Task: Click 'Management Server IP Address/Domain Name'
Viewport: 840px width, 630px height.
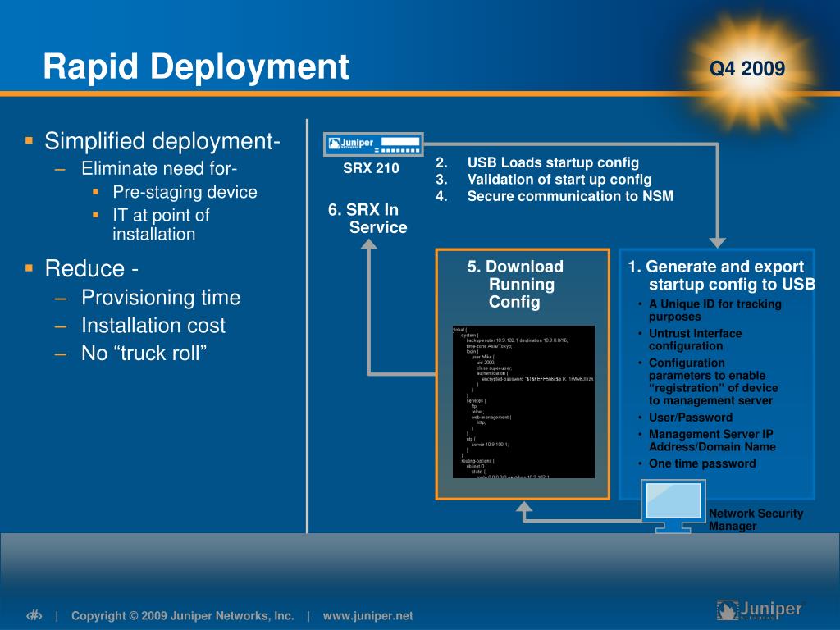Action: [x=713, y=441]
